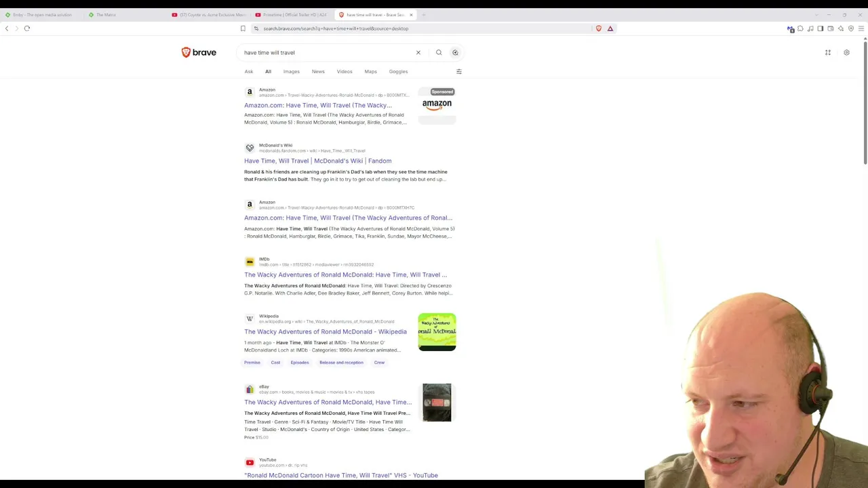Screen dimensions: 868x488
Task: Open the Wikipedia Wacky Adventures result link
Action: point(325,331)
